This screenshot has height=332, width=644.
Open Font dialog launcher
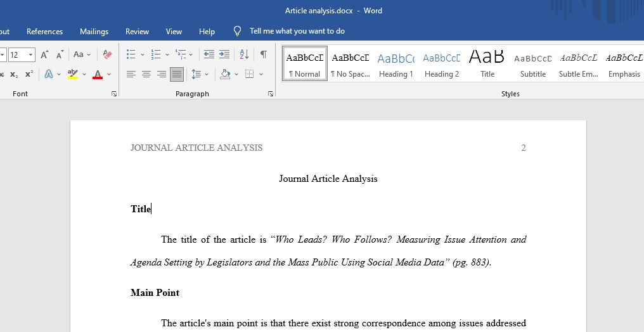click(113, 94)
